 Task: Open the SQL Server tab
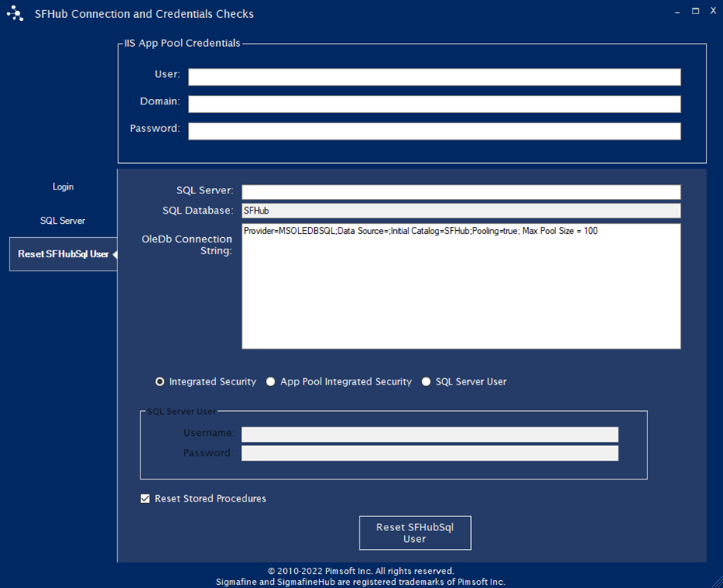pos(63,221)
